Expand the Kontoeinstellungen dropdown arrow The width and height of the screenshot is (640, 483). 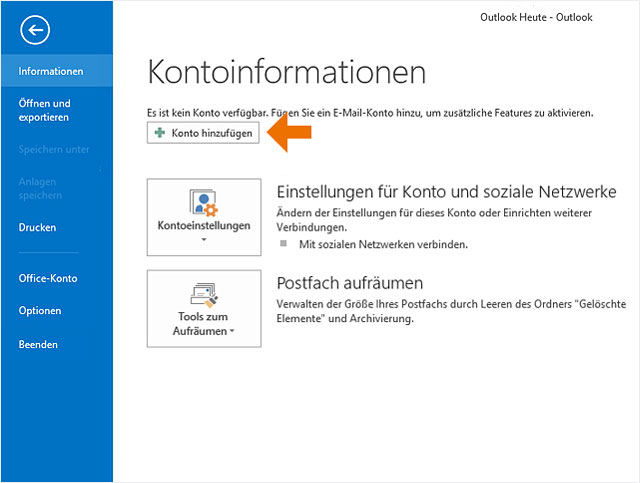pos(204,240)
